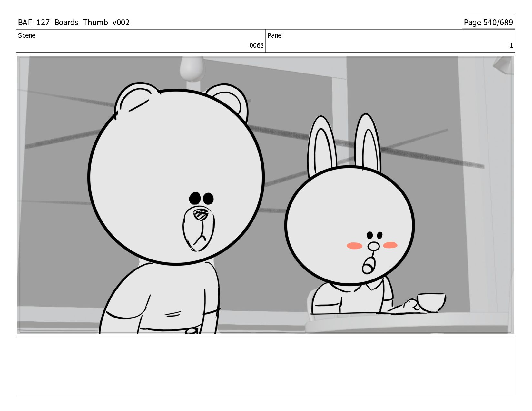This screenshot has width=532, height=411.
Task: Click the document title BAF_127_Boards_Thumb_v002
Action: [74, 23]
